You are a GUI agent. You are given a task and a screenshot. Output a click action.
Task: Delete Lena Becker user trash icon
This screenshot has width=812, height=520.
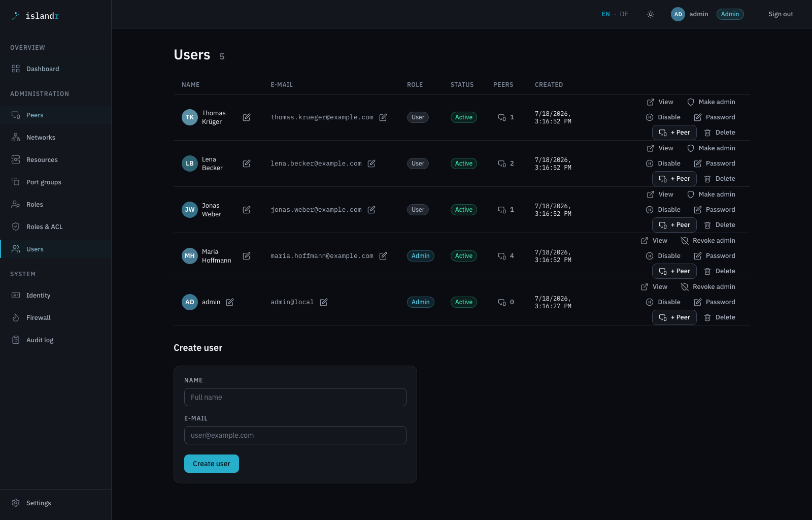pyautogui.click(x=720, y=179)
